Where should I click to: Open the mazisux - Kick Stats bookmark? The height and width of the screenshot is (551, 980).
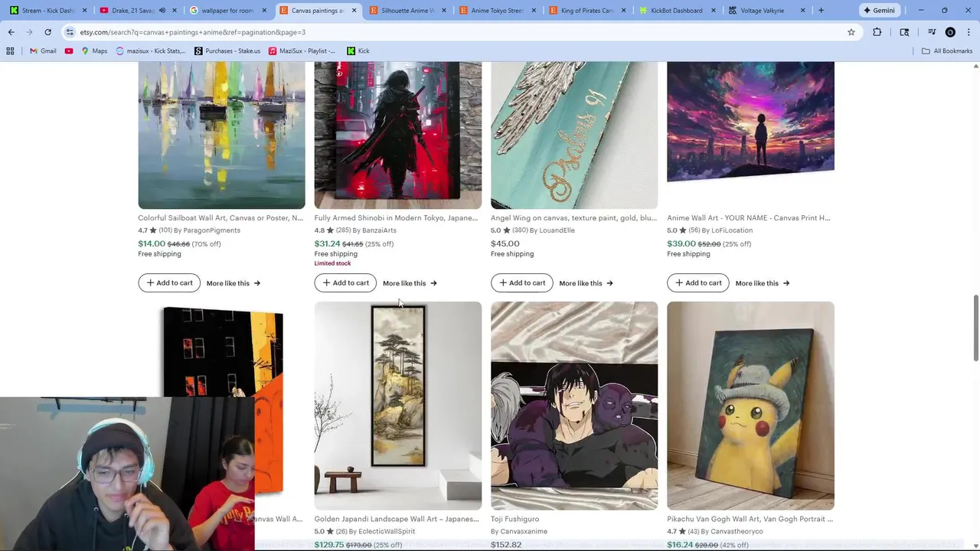151,51
